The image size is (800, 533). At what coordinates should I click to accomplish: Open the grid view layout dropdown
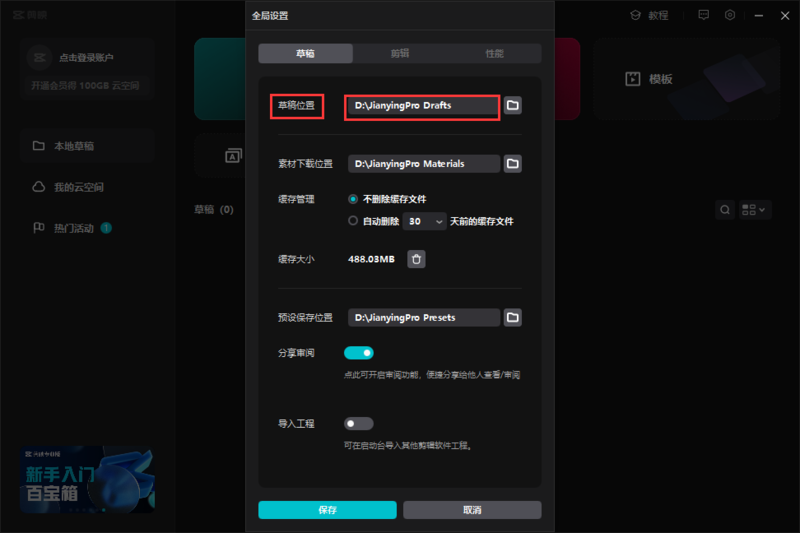pyautogui.click(x=754, y=210)
